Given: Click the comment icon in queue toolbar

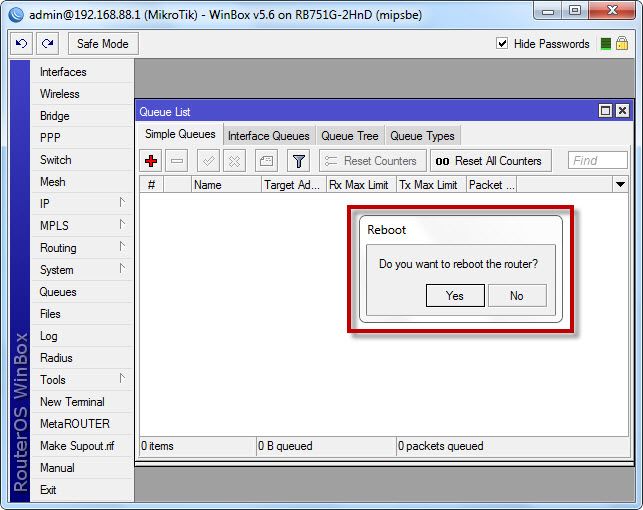Looking at the screenshot, I should pos(266,161).
